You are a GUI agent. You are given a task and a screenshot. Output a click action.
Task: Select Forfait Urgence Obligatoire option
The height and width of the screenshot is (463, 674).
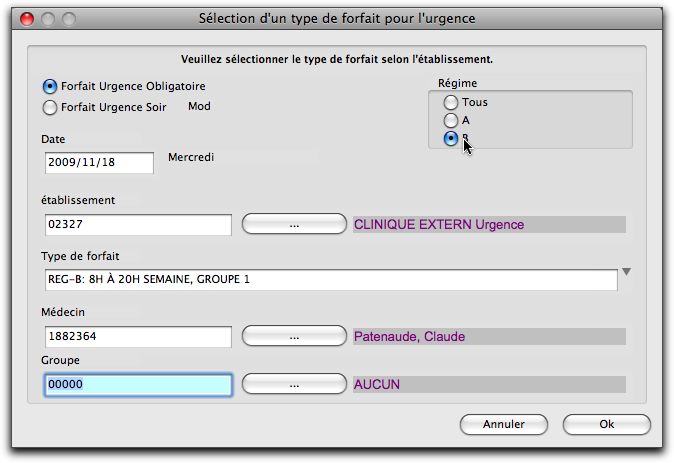[x=50, y=86]
